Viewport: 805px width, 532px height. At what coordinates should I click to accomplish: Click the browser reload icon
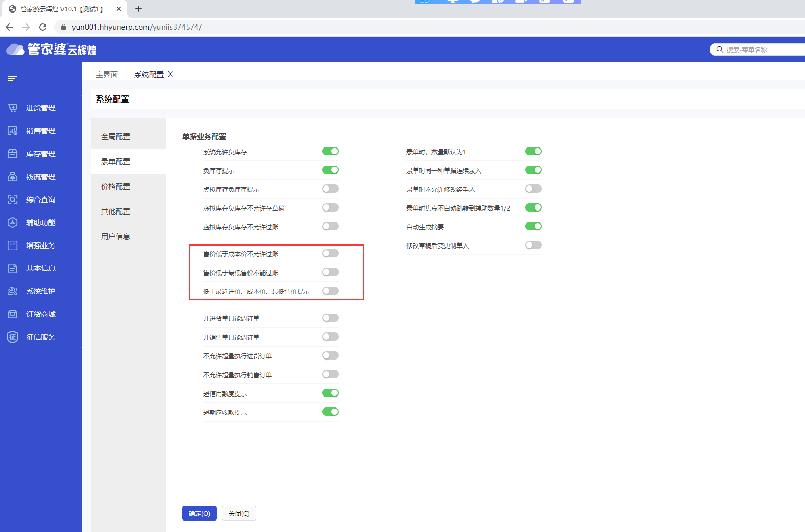pos(43,27)
